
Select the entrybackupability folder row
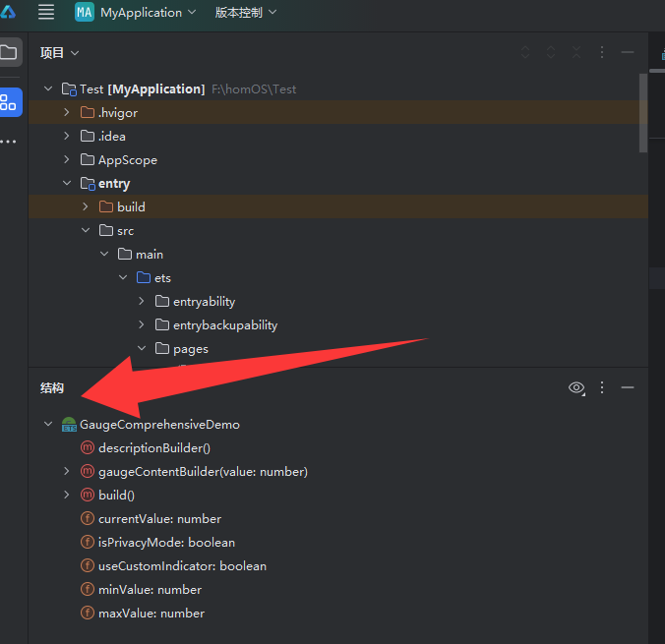point(338,325)
